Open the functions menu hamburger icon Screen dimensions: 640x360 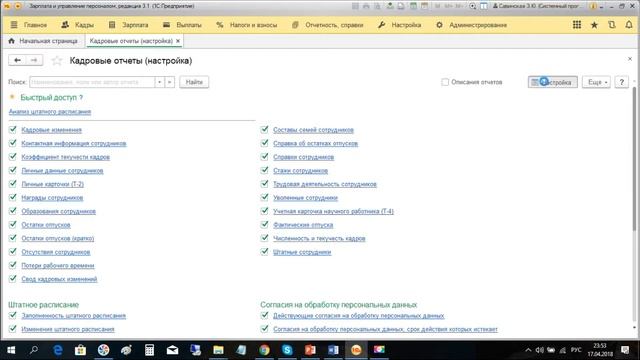tap(14, 25)
